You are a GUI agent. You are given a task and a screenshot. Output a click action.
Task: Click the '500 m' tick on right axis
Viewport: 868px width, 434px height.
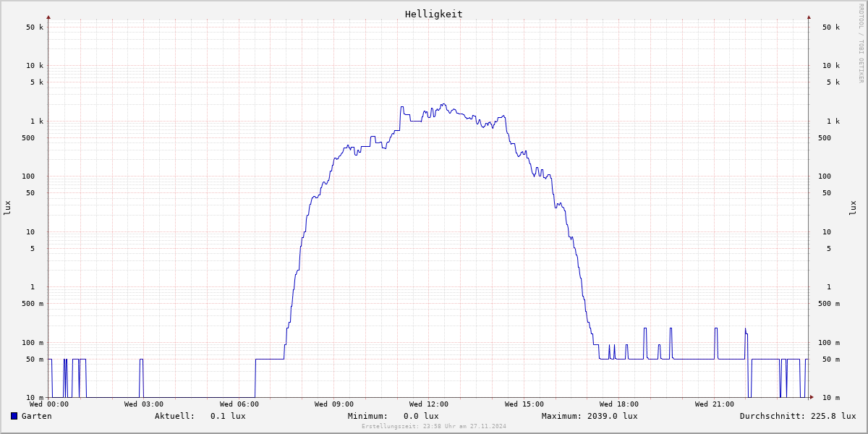click(x=829, y=304)
